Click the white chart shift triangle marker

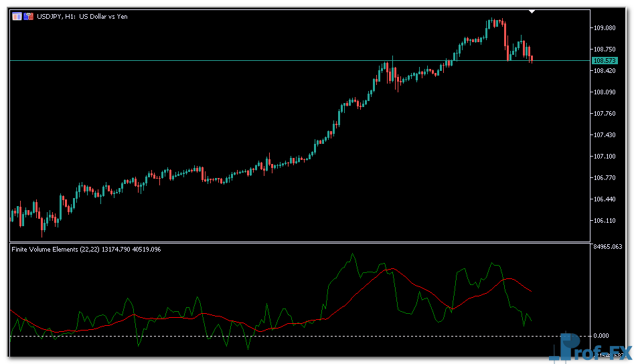[532, 11]
